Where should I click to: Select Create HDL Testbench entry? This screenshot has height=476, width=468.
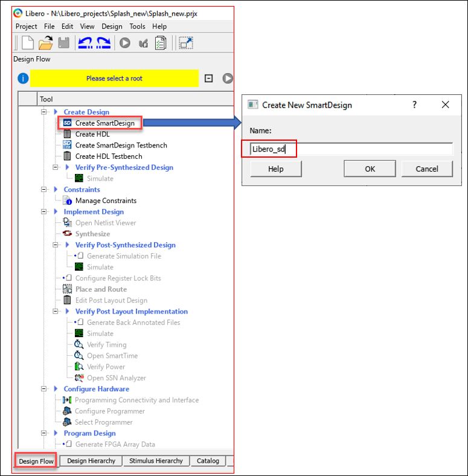point(109,156)
